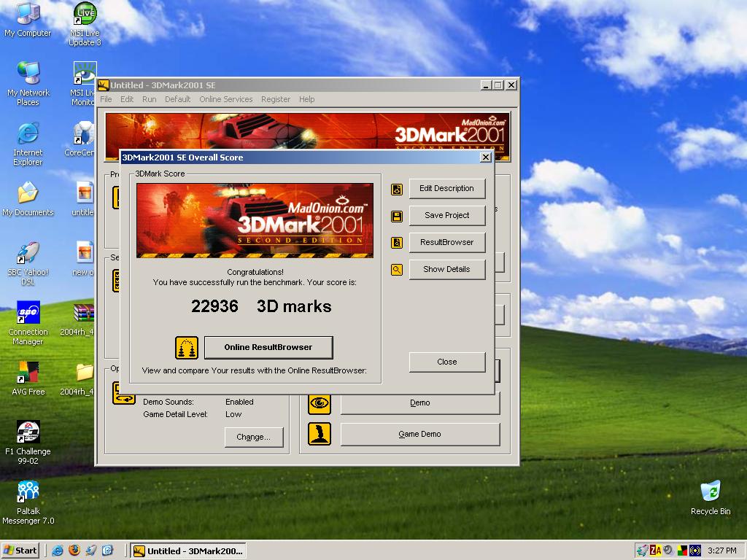Click the eye icon beside the Demo button
Viewport: 747px width, 560px height.
pos(320,403)
